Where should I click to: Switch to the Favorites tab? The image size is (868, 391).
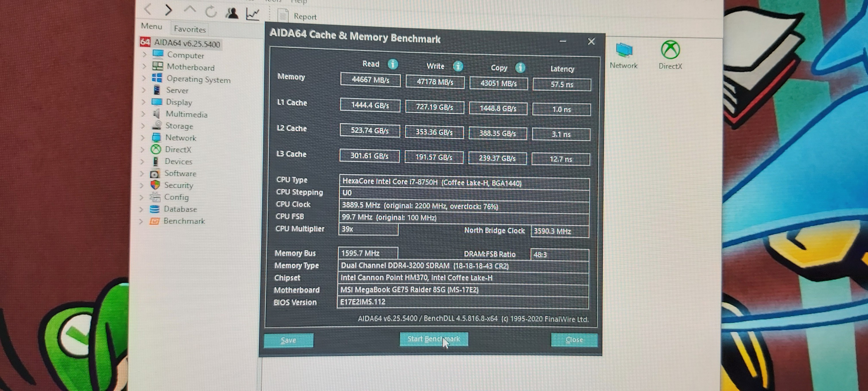pyautogui.click(x=190, y=29)
